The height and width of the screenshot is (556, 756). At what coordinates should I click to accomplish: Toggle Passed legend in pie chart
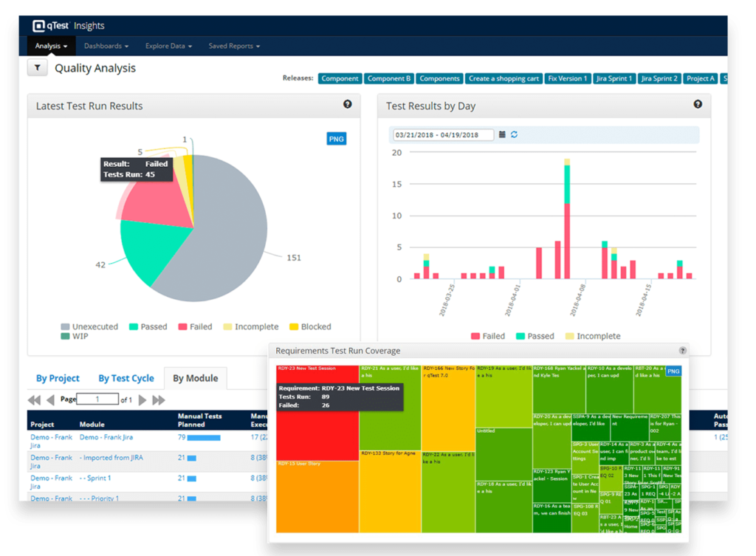[148, 326]
